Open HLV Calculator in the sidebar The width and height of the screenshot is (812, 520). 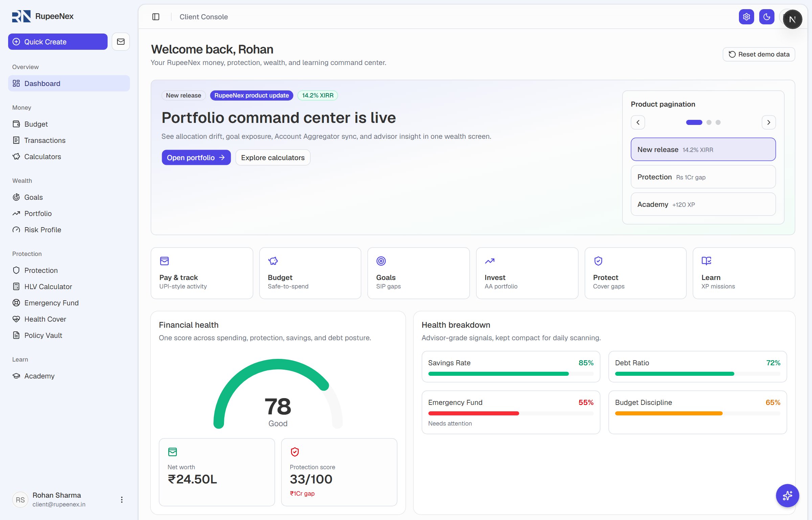[69, 286]
